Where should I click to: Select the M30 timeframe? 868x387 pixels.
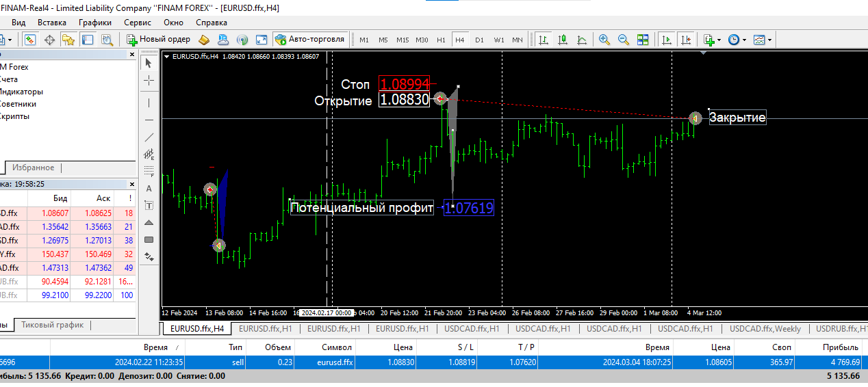tap(422, 40)
